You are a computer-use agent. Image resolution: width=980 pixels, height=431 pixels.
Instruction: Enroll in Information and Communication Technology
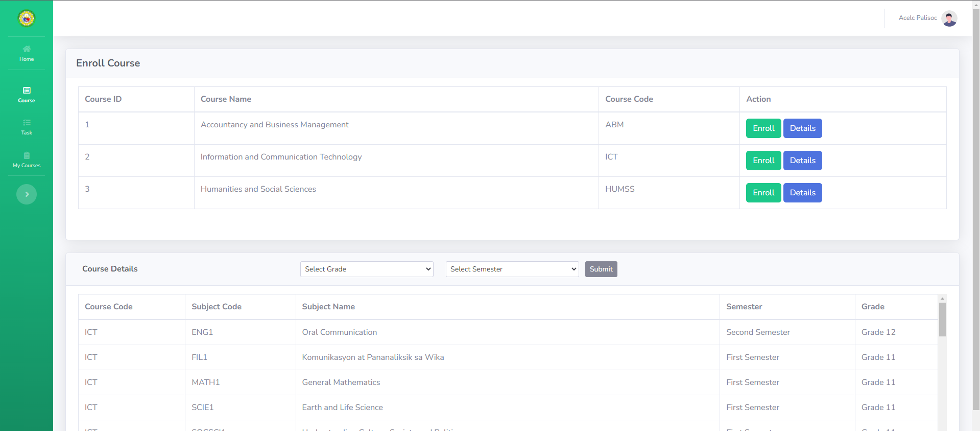coord(763,161)
